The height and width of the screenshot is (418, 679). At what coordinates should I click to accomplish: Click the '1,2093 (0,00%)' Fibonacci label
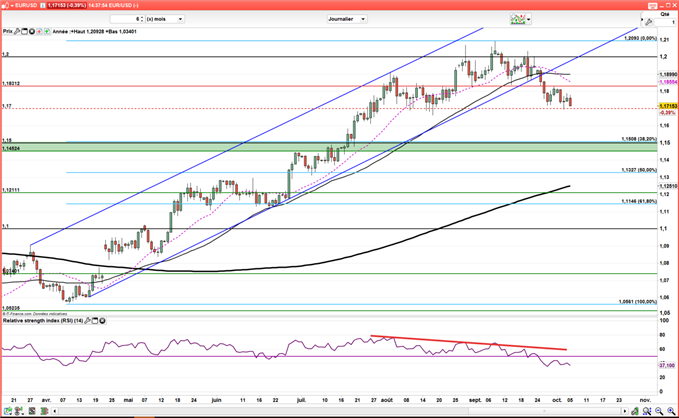[640, 38]
